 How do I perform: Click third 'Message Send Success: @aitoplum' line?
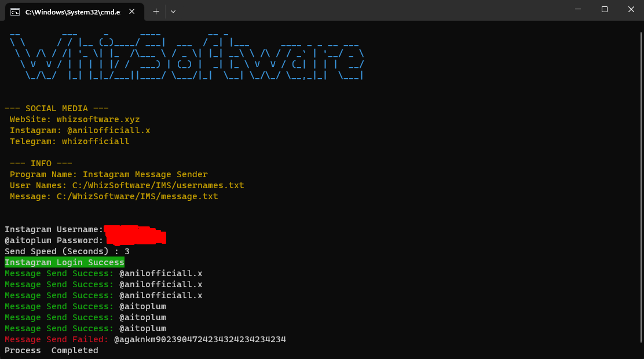point(86,329)
